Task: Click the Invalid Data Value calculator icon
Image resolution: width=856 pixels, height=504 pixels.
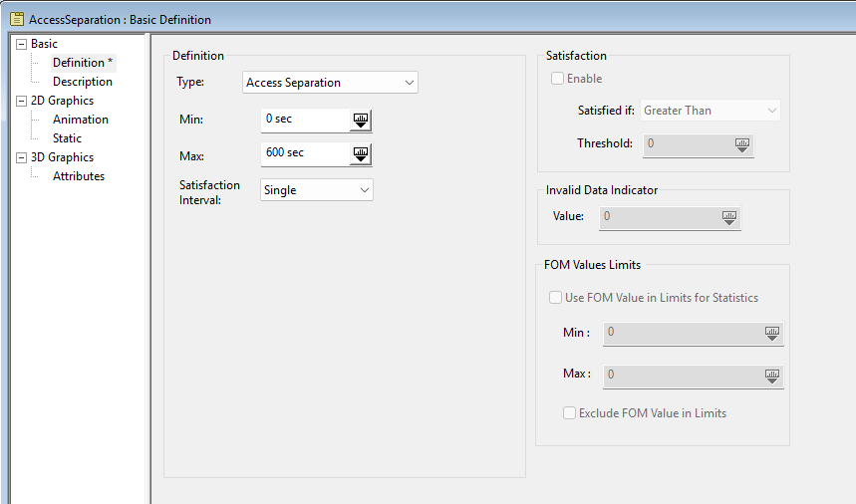Action: pyautogui.click(x=728, y=217)
